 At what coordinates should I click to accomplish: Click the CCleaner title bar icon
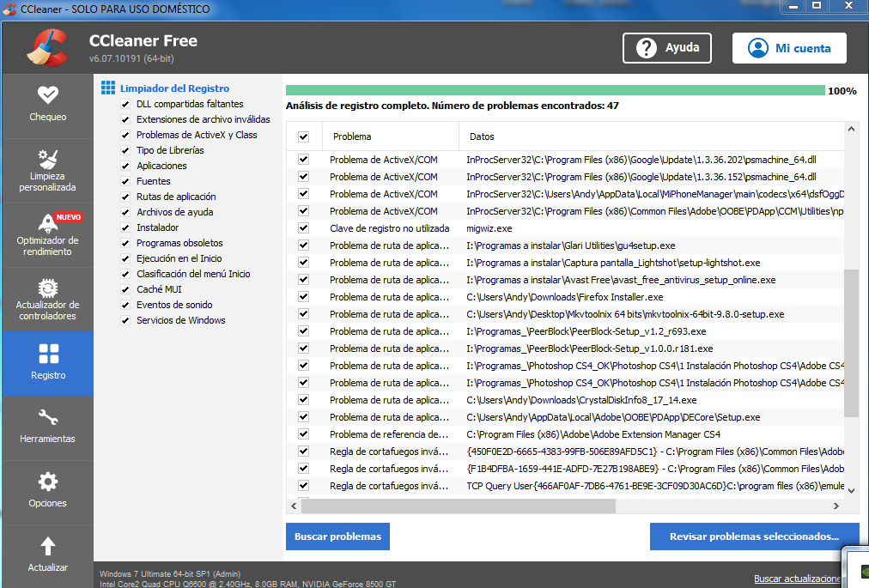(x=9, y=9)
